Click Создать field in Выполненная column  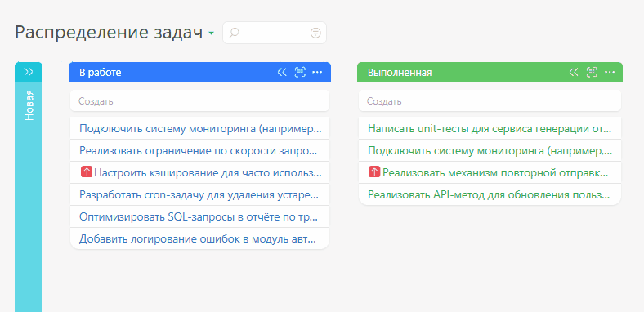(490, 101)
